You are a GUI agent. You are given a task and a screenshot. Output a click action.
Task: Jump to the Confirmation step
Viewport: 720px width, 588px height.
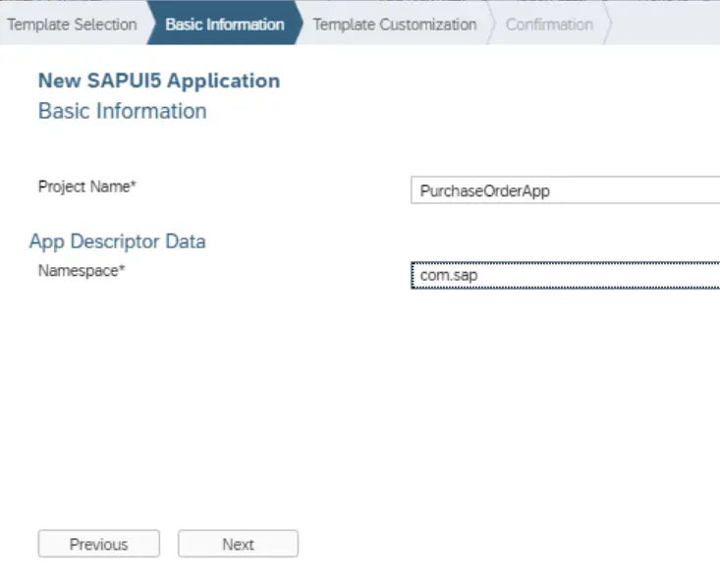coord(548,25)
